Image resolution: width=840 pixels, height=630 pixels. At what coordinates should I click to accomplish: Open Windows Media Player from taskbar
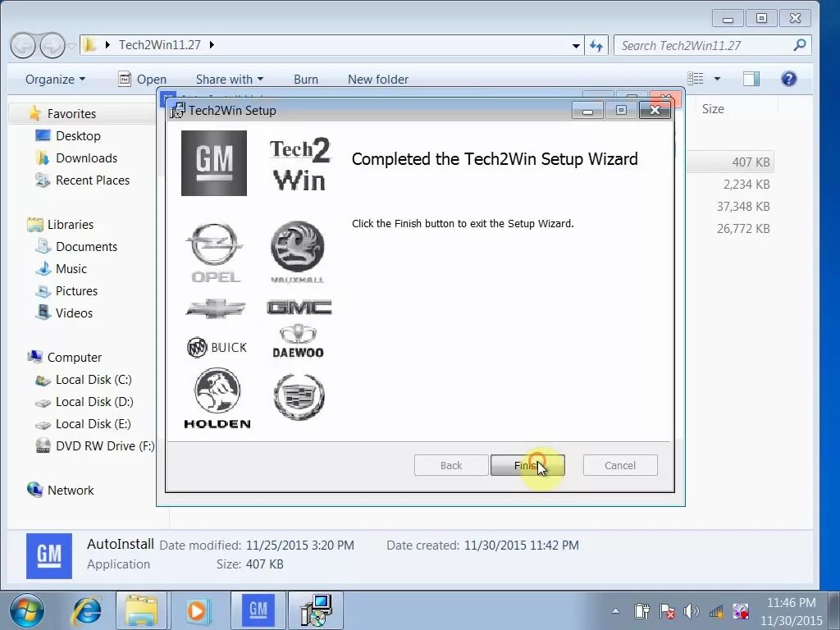198,610
